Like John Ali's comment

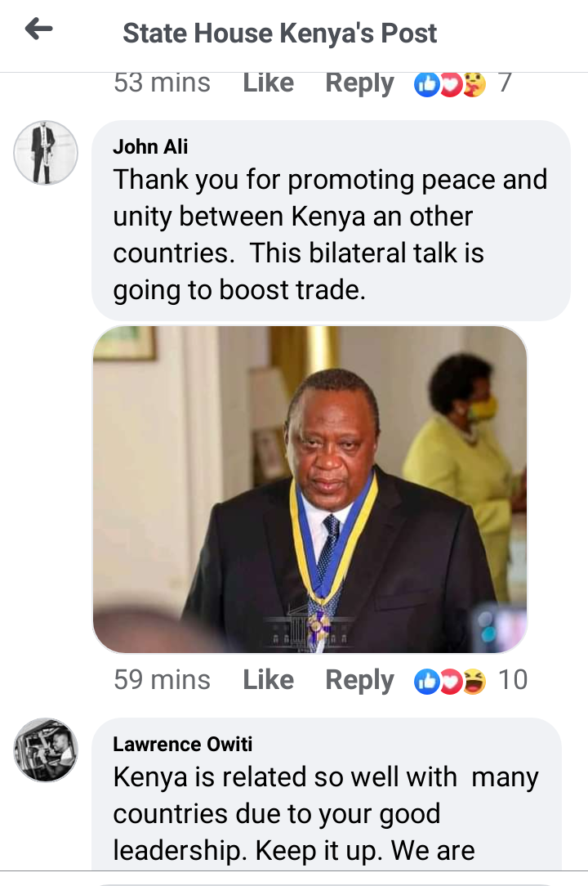[269, 680]
